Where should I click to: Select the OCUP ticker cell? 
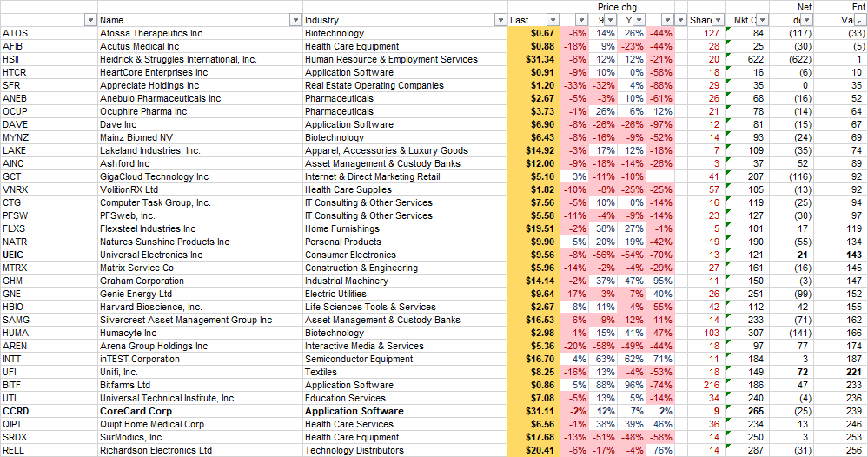[50, 111]
